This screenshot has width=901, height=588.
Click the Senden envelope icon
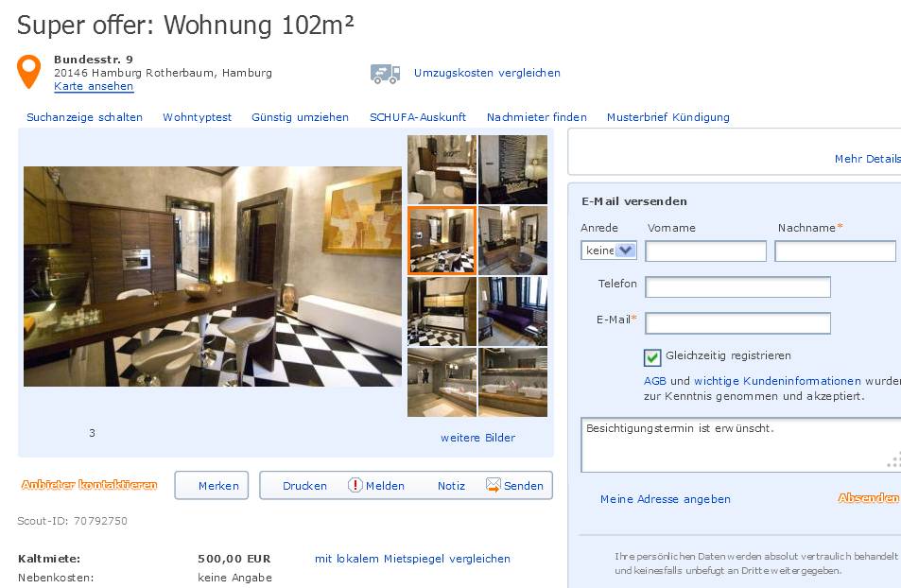click(493, 485)
